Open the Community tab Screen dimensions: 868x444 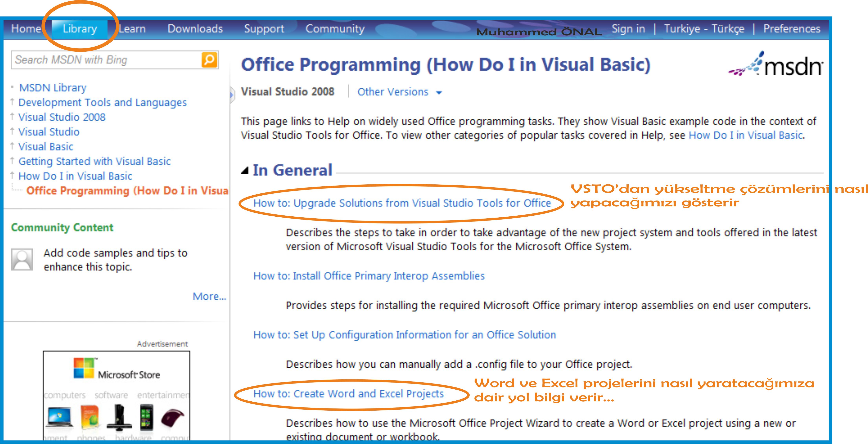335,29
